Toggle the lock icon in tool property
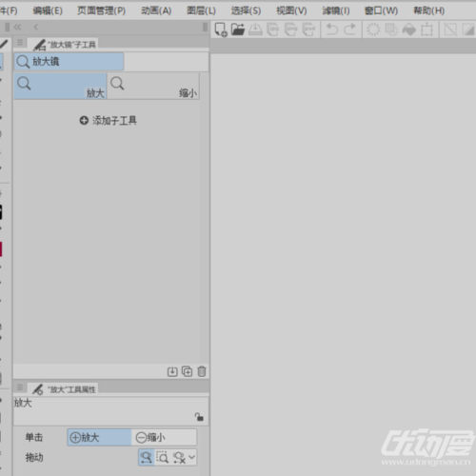 click(199, 417)
